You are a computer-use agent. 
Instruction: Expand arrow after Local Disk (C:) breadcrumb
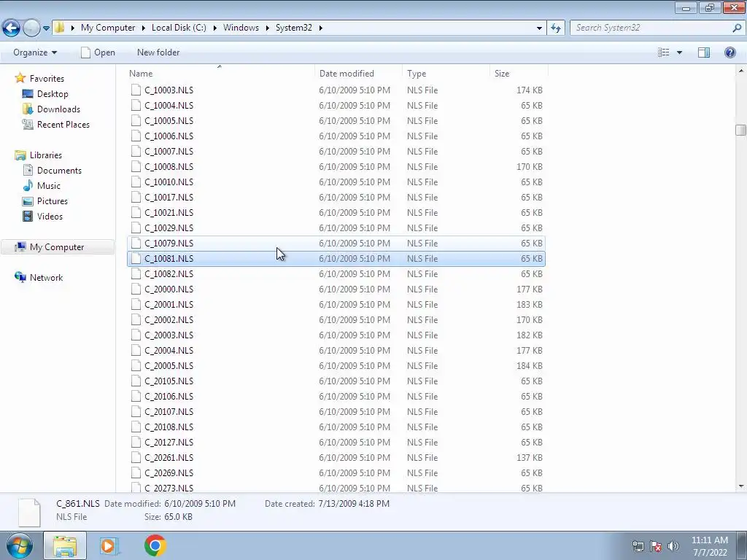point(215,28)
